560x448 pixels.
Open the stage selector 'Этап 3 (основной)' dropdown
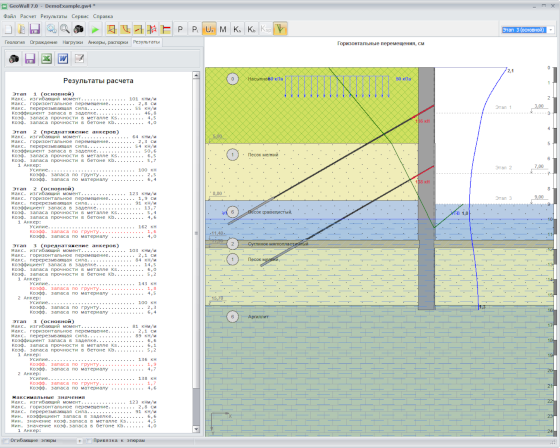tap(528, 30)
